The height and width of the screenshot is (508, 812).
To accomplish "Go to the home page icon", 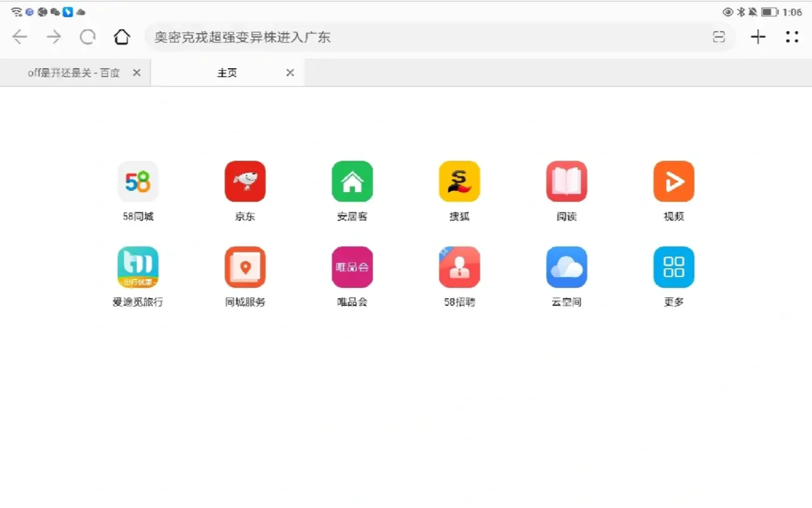I will (122, 37).
